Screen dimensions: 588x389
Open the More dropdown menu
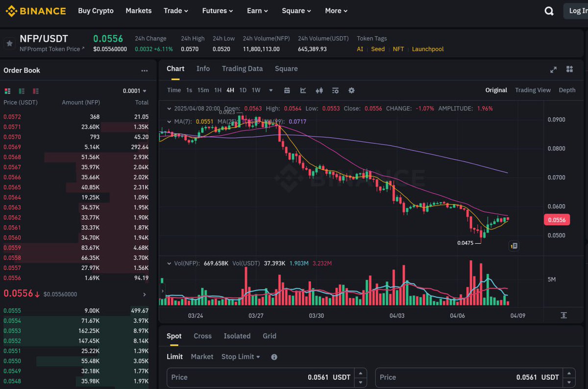pos(336,11)
